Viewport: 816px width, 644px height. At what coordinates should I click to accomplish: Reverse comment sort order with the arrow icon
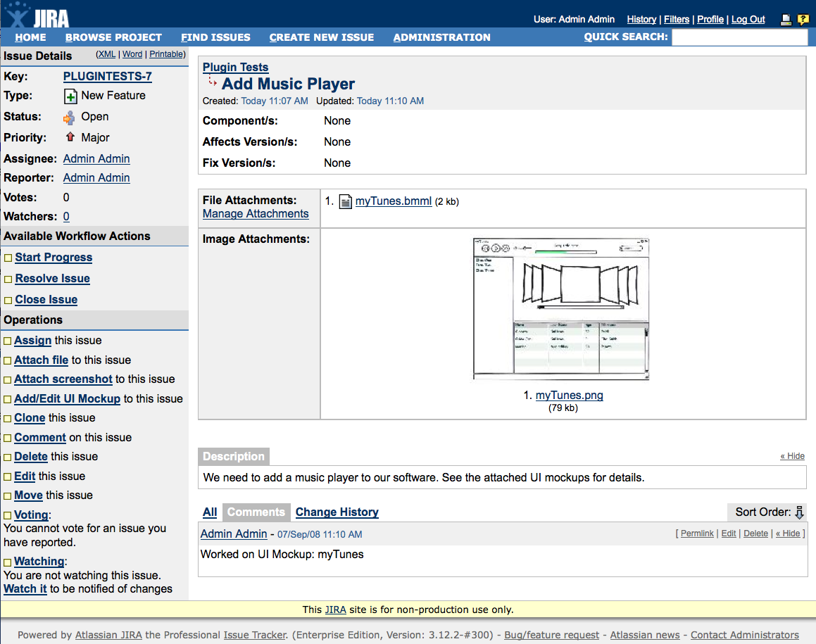(799, 512)
